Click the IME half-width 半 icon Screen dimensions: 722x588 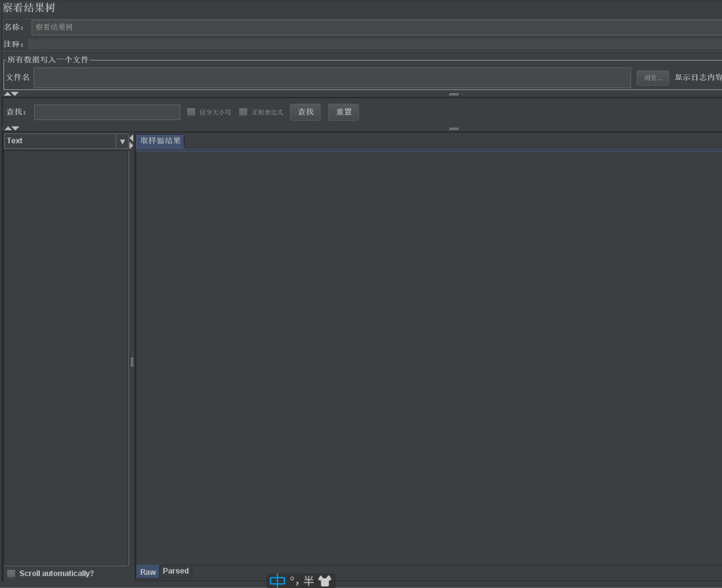pos(308,580)
